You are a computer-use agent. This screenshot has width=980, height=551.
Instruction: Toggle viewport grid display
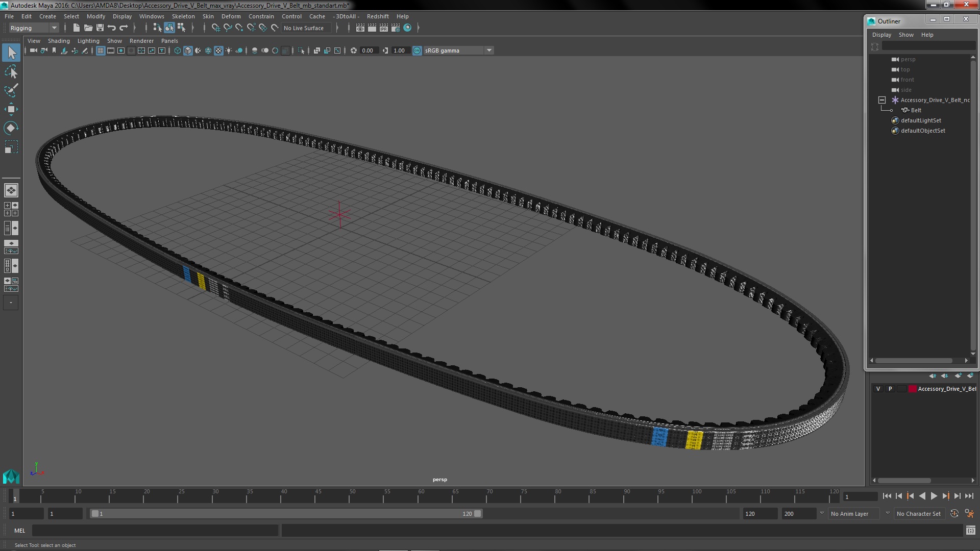click(101, 51)
